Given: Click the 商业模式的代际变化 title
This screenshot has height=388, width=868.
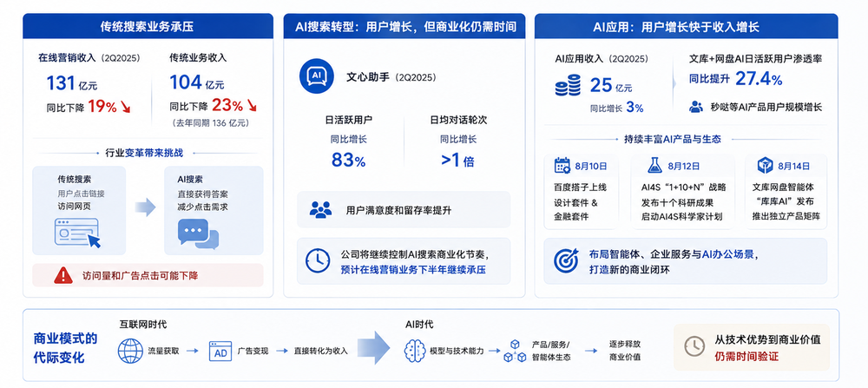Looking at the screenshot, I should (65, 348).
